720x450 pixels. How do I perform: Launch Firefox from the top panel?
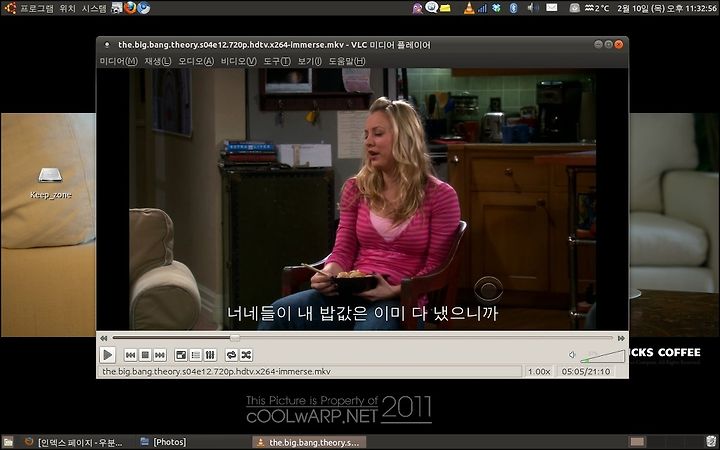click(130, 7)
